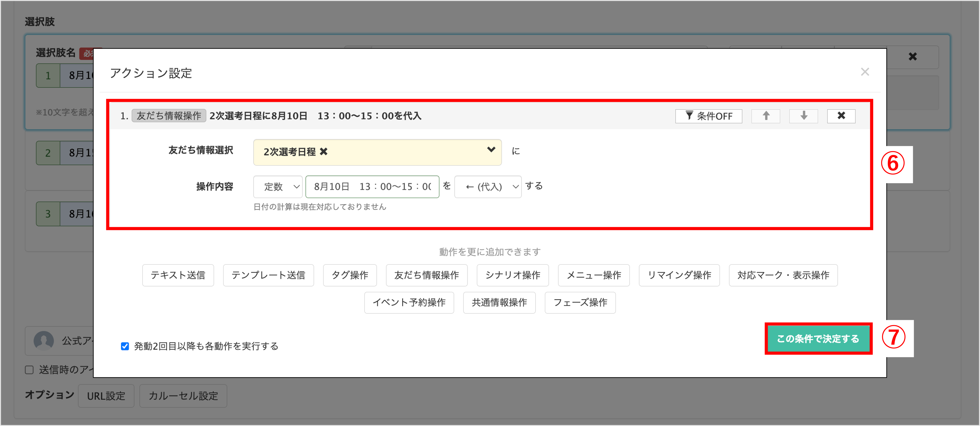Screen dimensions: 980x426
Task: Click background choice number 3
Action: tap(48, 214)
